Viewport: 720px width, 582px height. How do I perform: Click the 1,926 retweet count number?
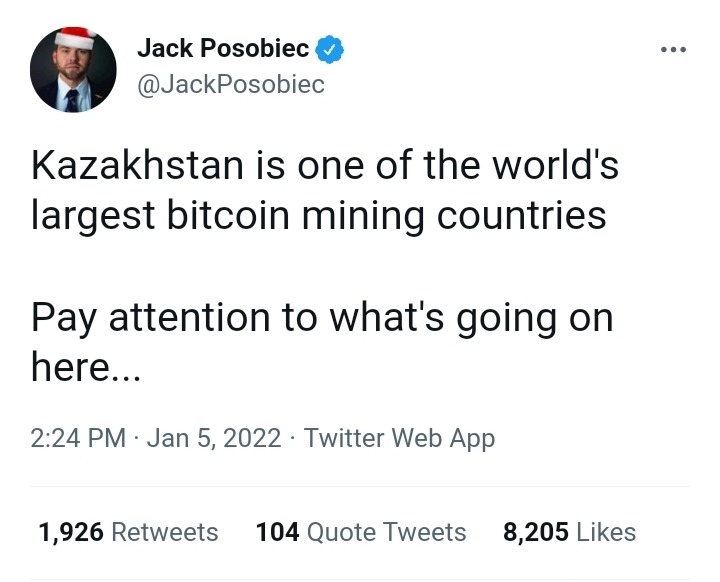click(70, 531)
